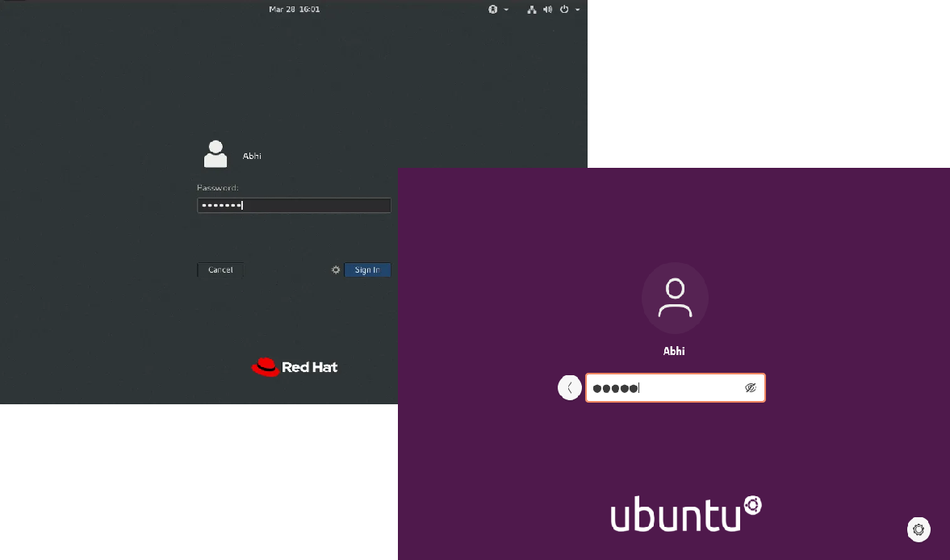Click the Red Hat user avatar
Viewport: 950px width, 560px height.
pos(216,154)
